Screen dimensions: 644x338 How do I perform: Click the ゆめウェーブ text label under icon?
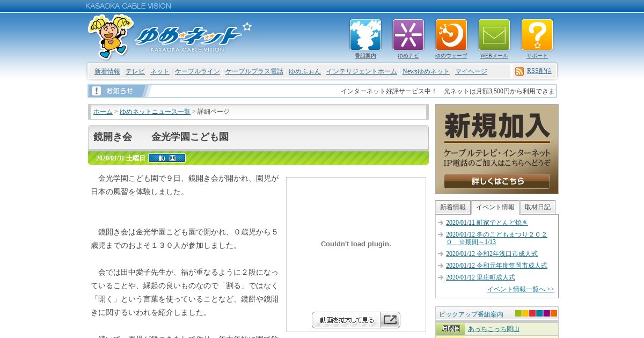click(451, 56)
